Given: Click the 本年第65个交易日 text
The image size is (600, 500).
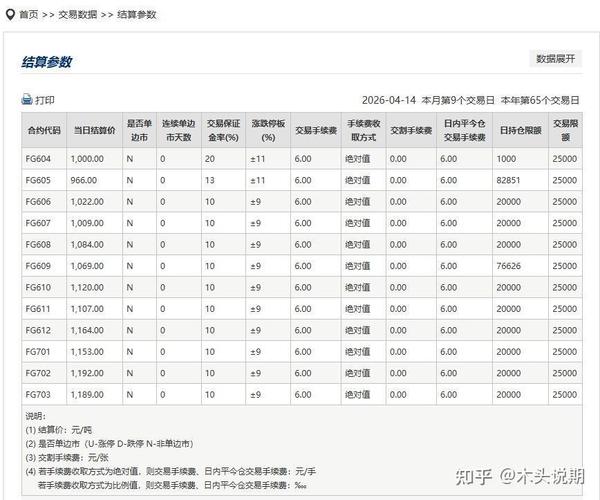Looking at the screenshot, I should [540, 100].
